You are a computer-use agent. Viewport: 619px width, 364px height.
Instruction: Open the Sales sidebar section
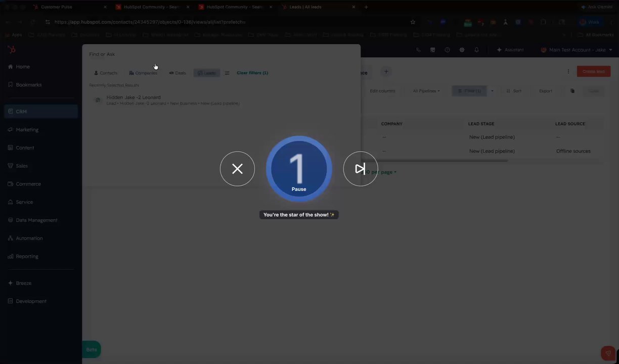[x=22, y=166]
